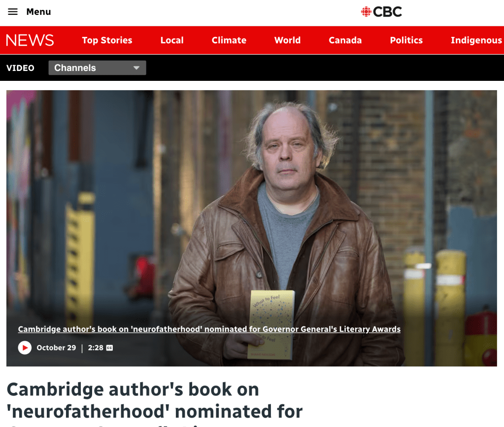Click the NEWS logo

(x=30, y=40)
